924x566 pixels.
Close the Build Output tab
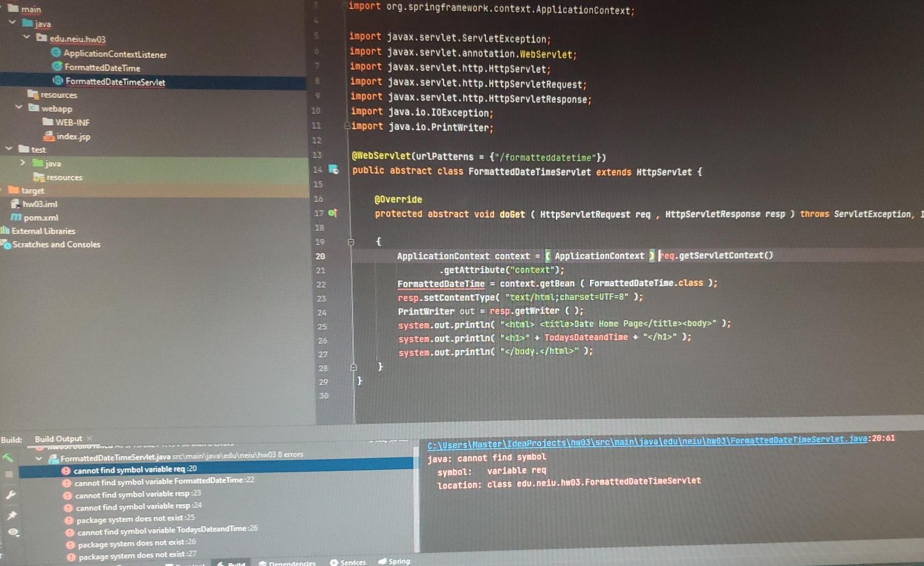tap(89, 438)
